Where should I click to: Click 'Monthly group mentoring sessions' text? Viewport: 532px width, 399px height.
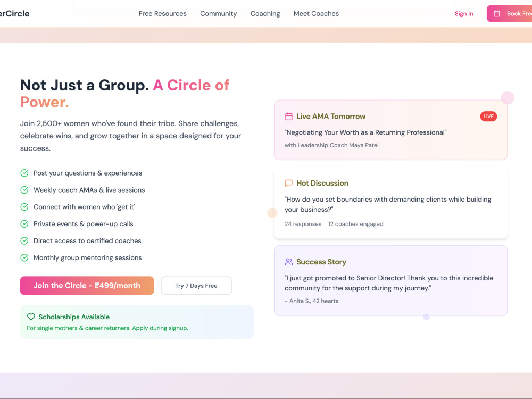click(88, 258)
